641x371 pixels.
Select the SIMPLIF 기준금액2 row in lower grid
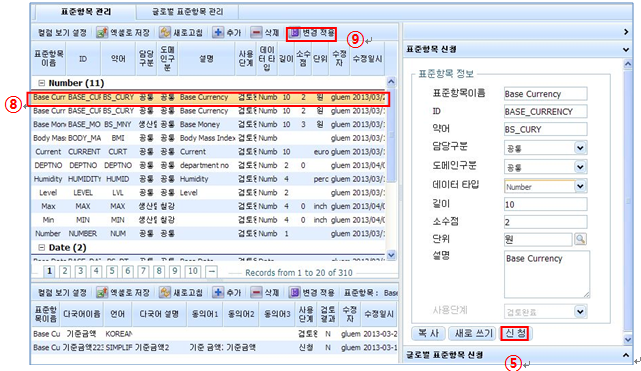coord(215,347)
